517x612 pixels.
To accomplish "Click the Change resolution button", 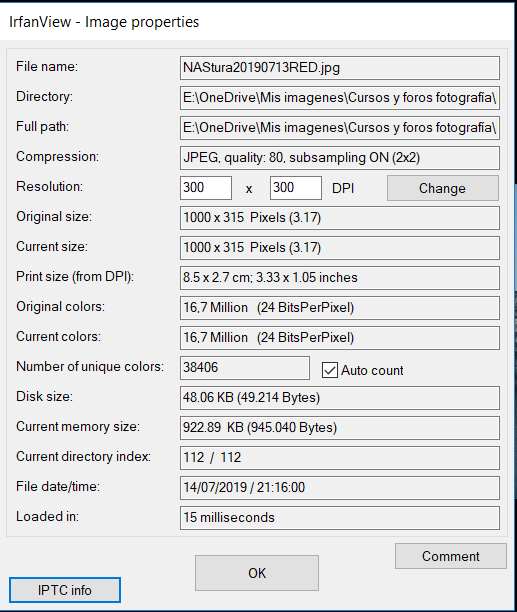I will click(442, 188).
